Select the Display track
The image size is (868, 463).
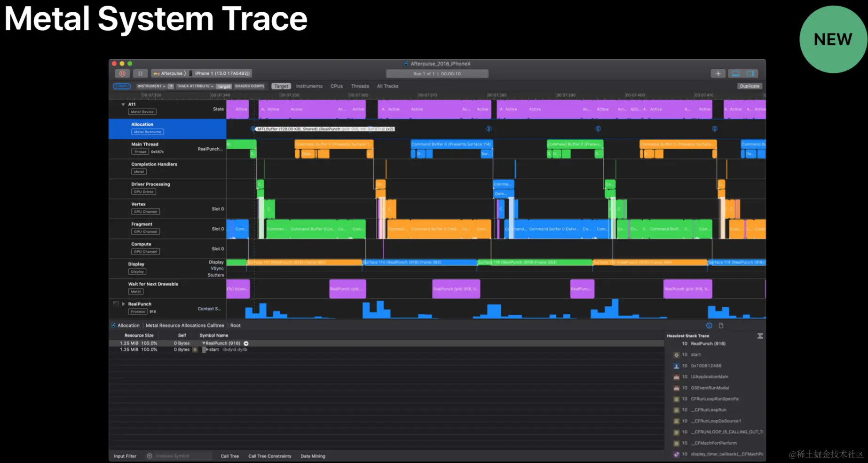pos(167,269)
